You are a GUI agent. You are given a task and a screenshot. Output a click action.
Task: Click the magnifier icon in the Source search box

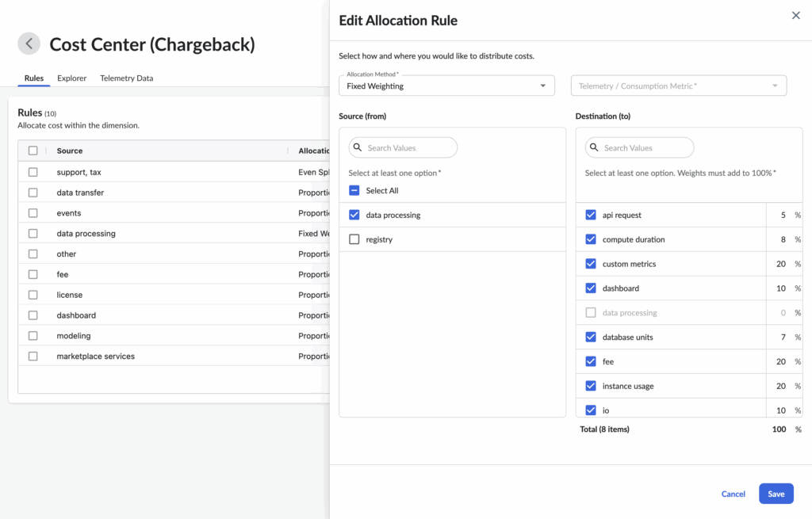[x=360, y=147]
